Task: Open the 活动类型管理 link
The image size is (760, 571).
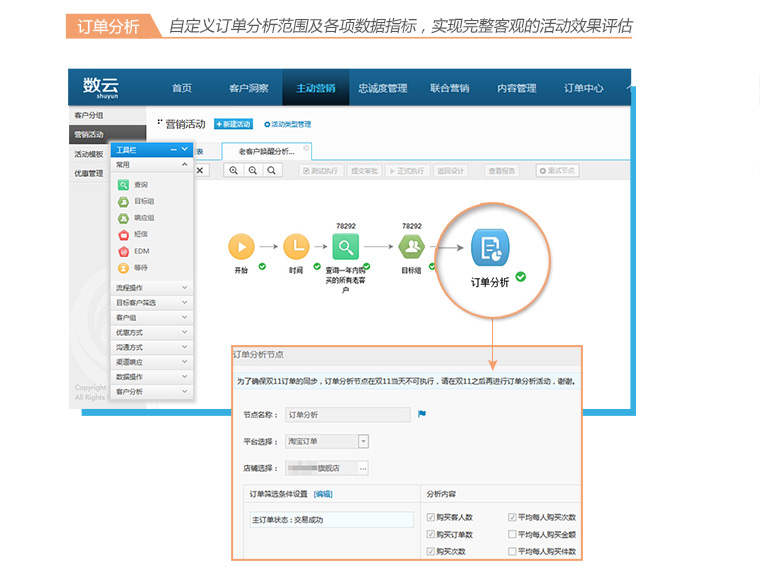Action: point(287,125)
